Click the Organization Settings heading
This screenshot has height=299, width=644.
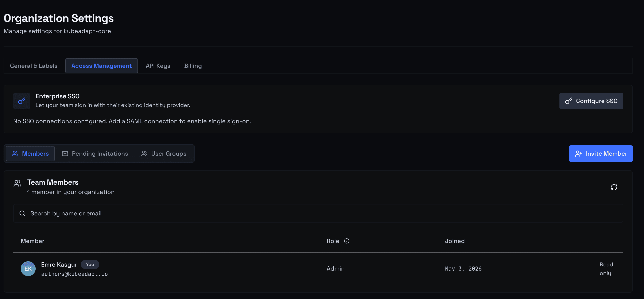59,18
